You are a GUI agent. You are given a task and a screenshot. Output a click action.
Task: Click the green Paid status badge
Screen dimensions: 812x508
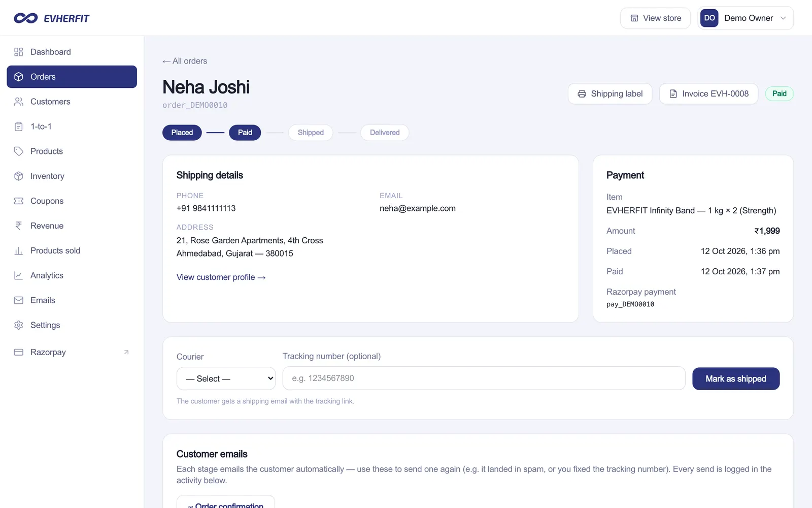click(x=780, y=94)
